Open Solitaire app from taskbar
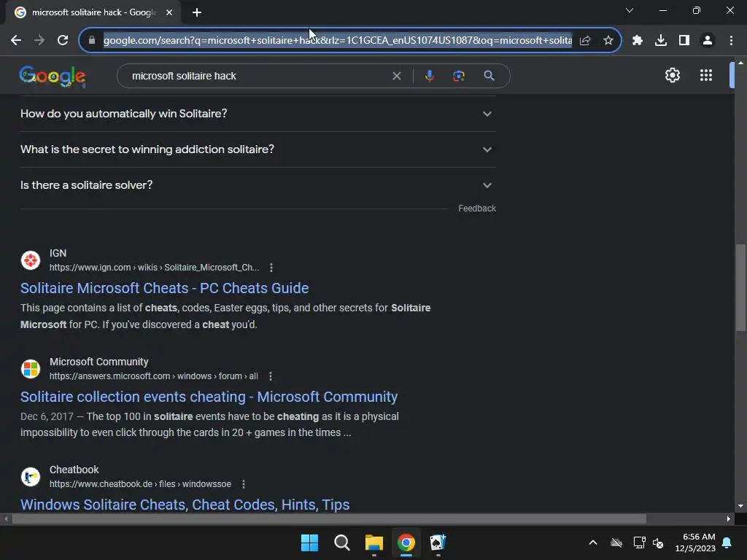 pyautogui.click(x=438, y=542)
